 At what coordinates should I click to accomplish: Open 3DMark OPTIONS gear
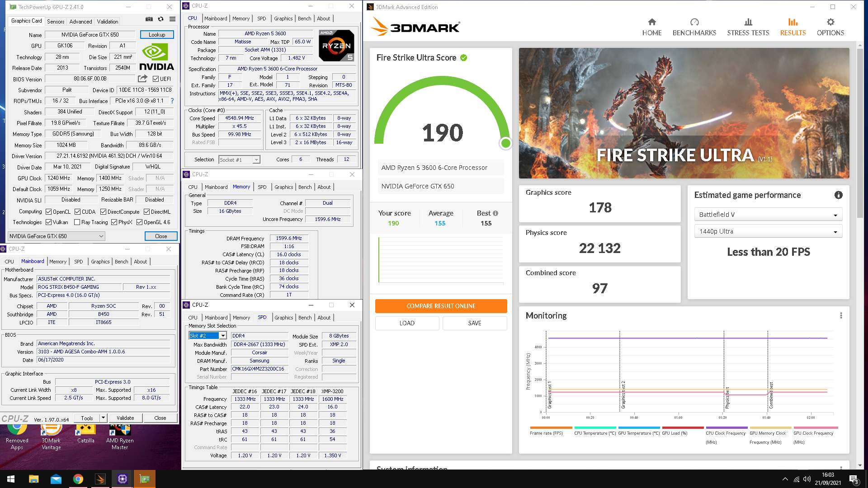coord(830,22)
